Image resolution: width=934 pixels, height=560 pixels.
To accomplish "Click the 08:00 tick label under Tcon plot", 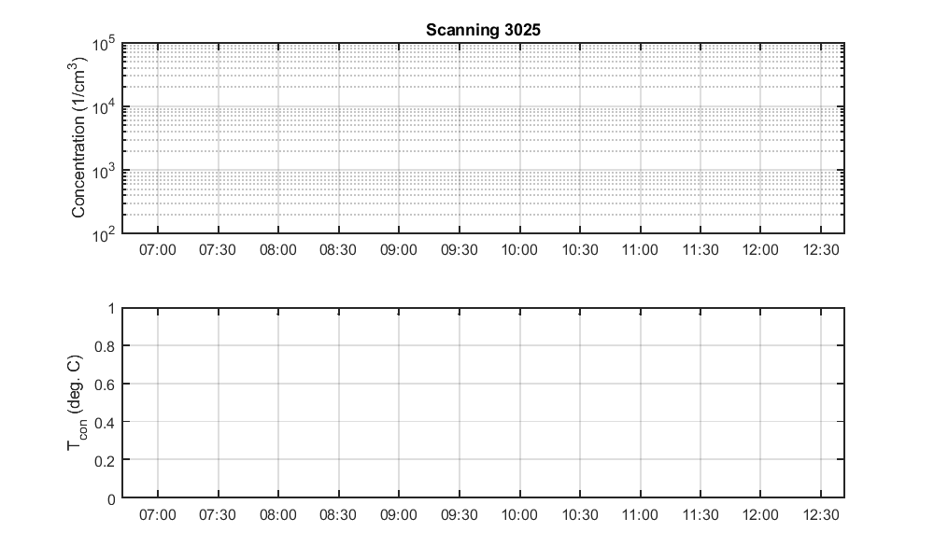I will coord(278,515).
